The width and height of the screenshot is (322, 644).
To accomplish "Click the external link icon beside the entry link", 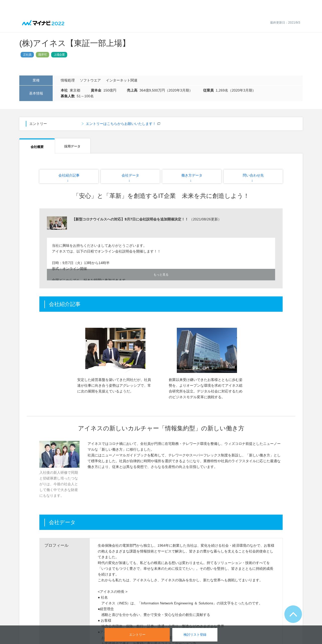I will (159, 124).
